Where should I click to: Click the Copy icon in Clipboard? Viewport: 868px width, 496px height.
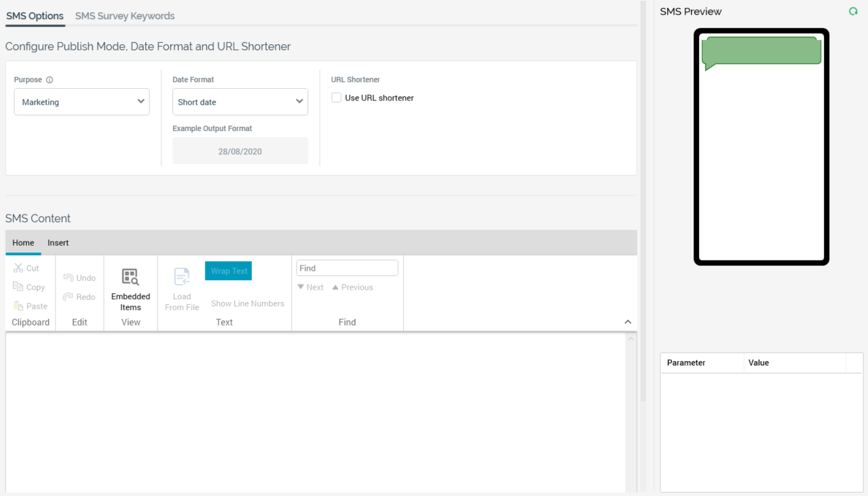pyautogui.click(x=18, y=287)
